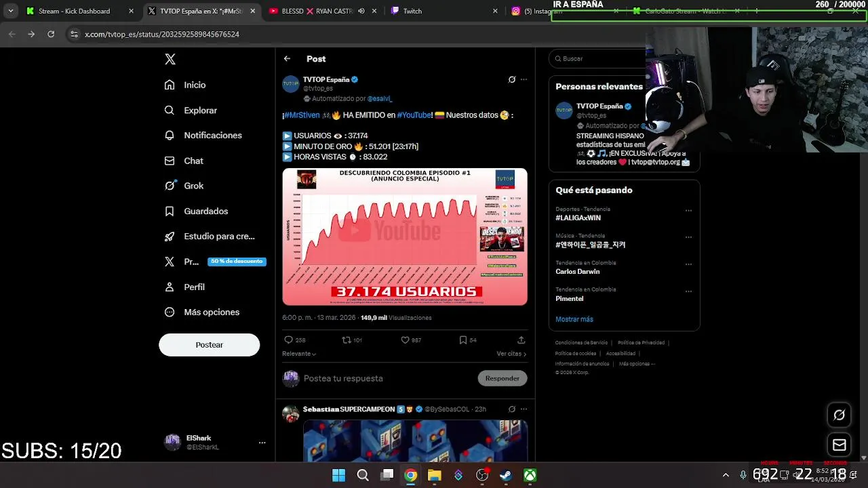Open Perfil in sidebar
This screenshot has width=868, height=488.
tap(184, 287)
